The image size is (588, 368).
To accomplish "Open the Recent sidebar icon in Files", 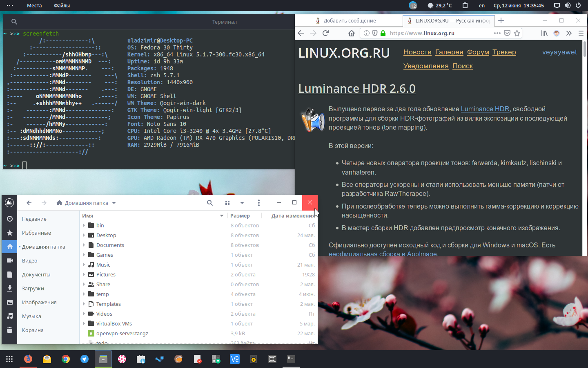I will (x=10, y=219).
